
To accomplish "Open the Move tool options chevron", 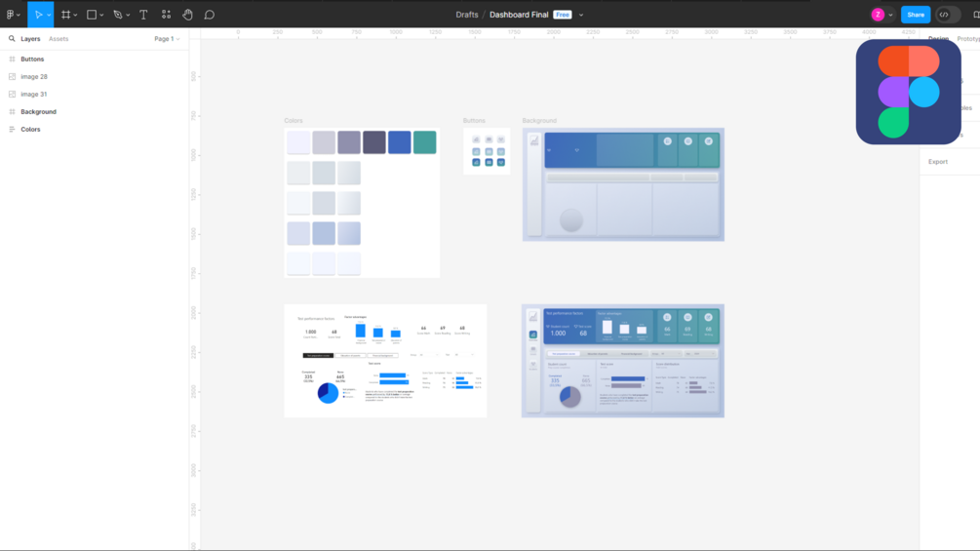I will pyautogui.click(x=49, y=15).
